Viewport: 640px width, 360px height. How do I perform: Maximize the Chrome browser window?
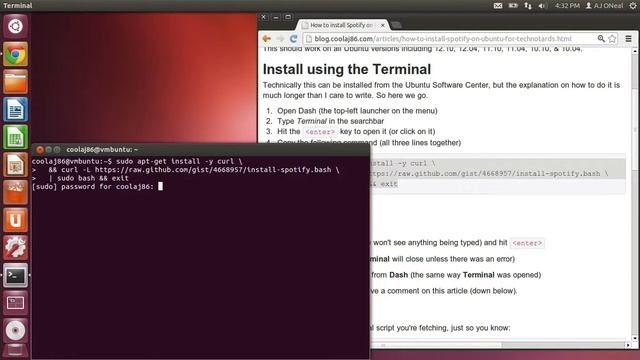tap(288, 17)
